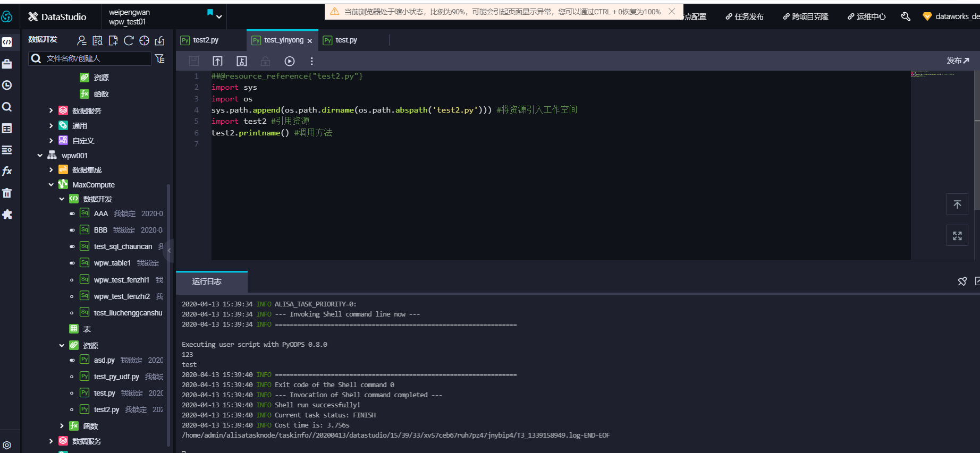Open BBB SQL node in tree
The height and width of the screenshot is (453, 980).
tap(100, 230)
